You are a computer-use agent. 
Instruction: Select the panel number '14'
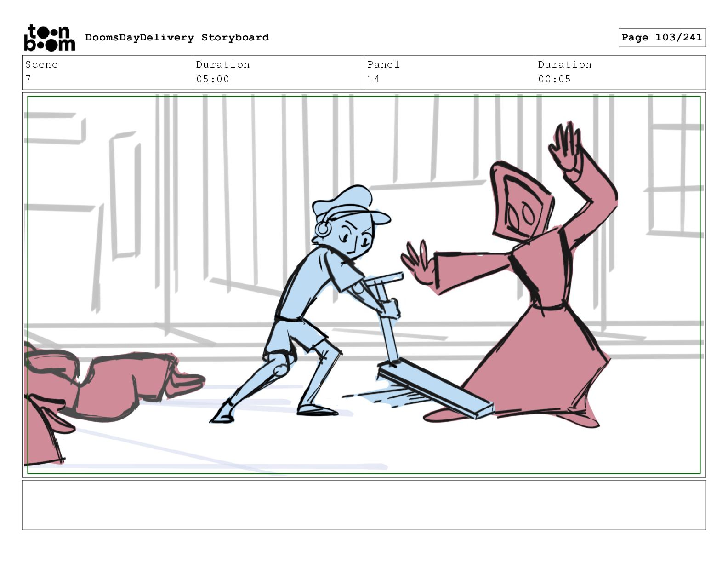373,79
